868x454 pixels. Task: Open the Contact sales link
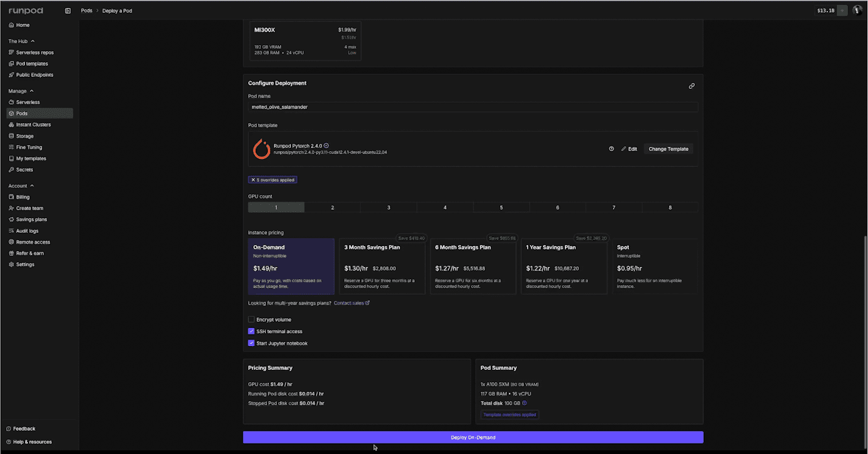350,302
